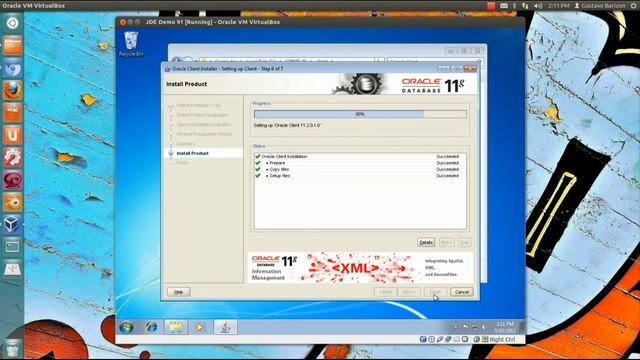
Task: Open the Gustavo Barizon user menu
Action: coord(600,6)
